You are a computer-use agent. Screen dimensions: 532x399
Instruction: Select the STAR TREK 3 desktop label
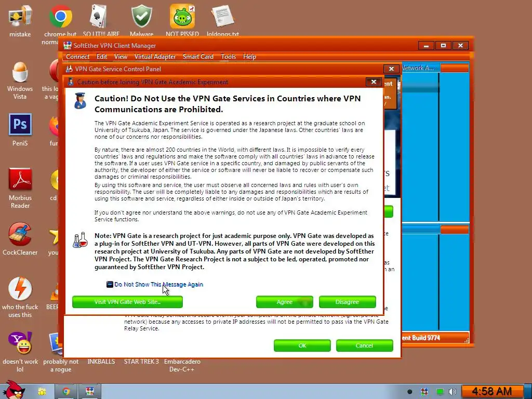click(x=141, y=362)
